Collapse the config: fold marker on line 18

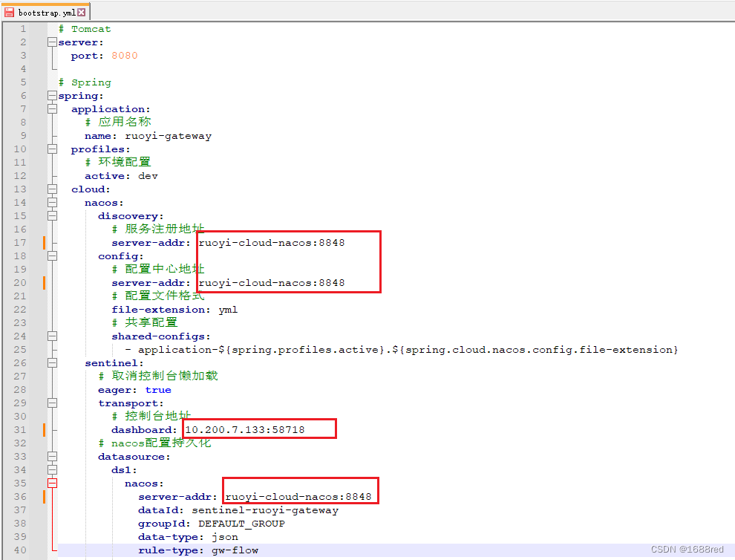(53, 256)
